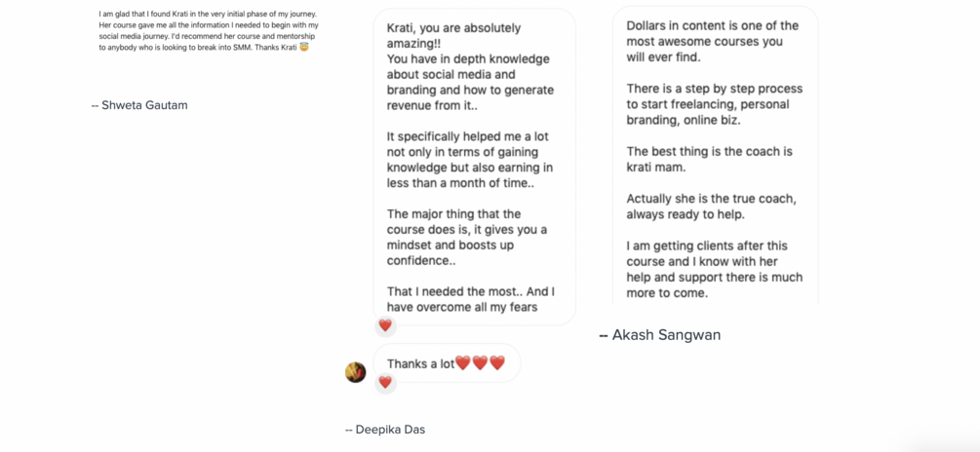Select the '-- Shweta Gautam' name label

(x=139, y=105)
